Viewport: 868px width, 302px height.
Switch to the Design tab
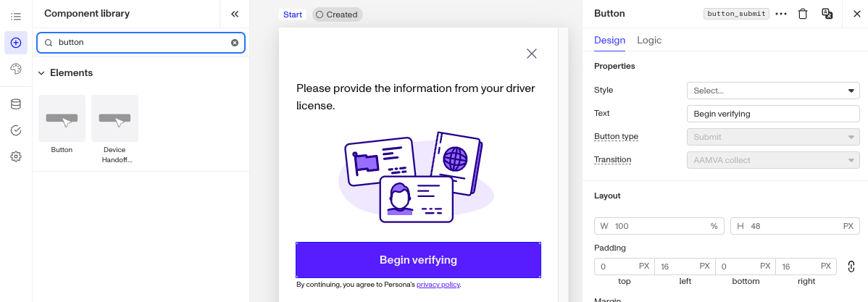click(x=609, y=41)
